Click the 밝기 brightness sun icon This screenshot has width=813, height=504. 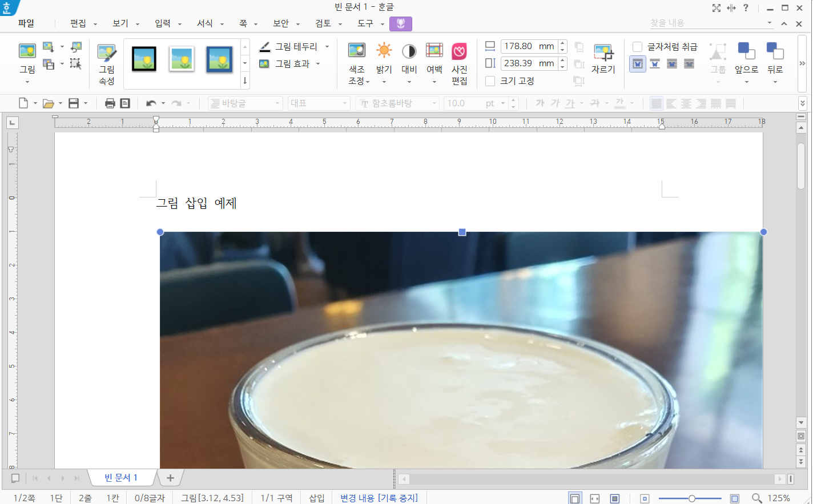(x=384, y=50)
